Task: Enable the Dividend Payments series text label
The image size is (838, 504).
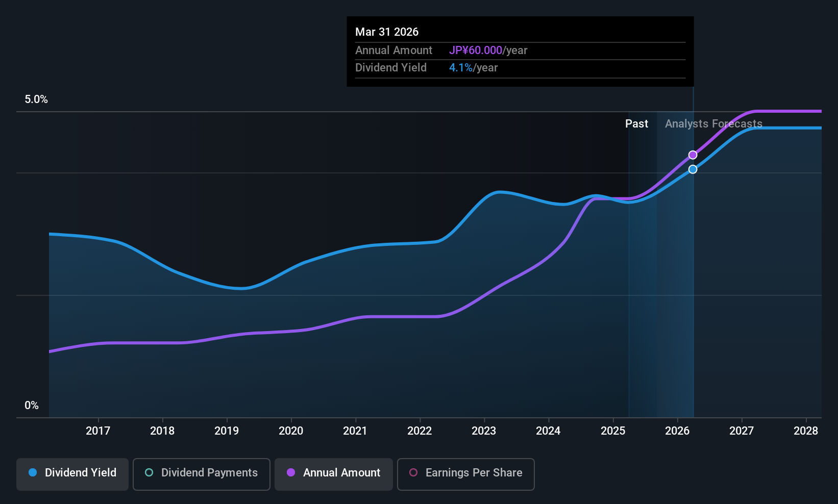Action: (209, 472)
